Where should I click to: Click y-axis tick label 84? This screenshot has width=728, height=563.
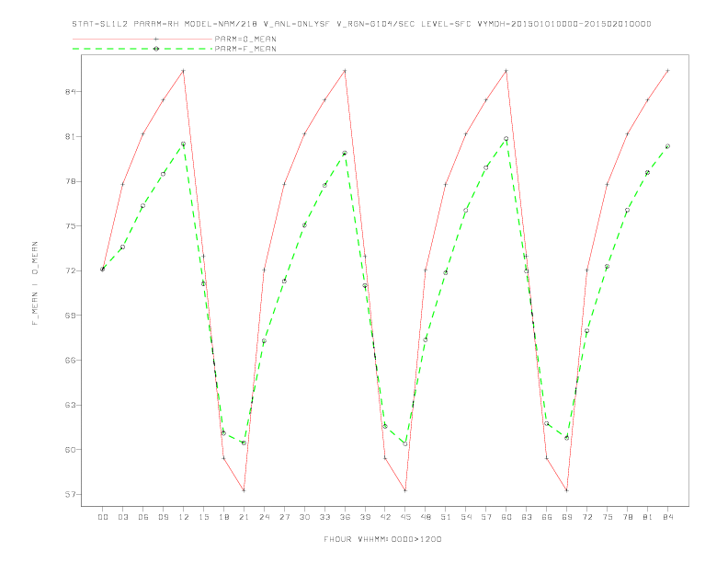pyautogui.click(x=71, y=91)
